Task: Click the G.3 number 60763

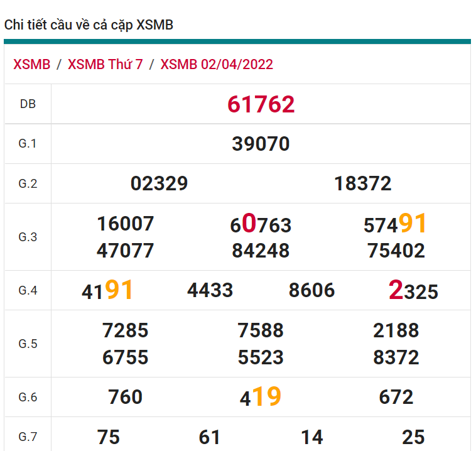Action: click(x=261, y=224)
